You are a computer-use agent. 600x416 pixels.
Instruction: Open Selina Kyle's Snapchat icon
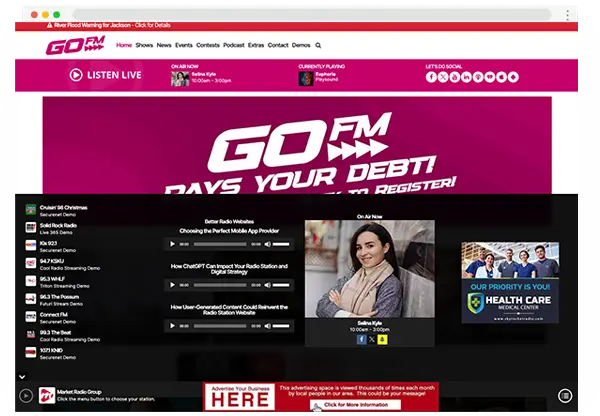[x=383, y=339]
